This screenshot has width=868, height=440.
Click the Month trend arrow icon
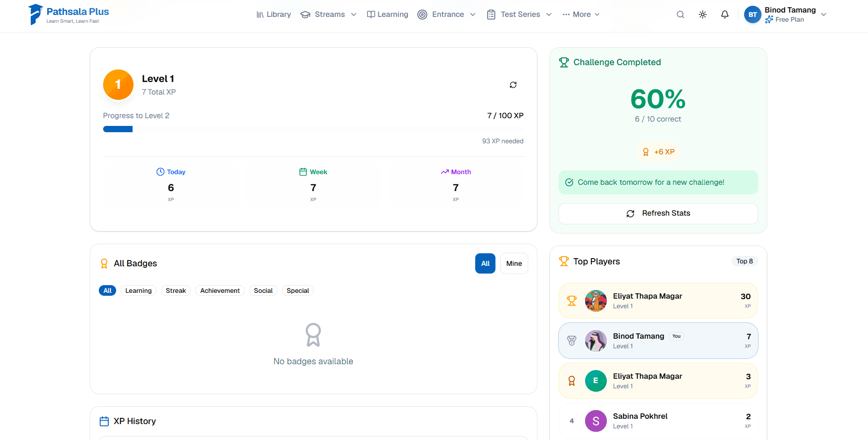click(x=445, y=172)
